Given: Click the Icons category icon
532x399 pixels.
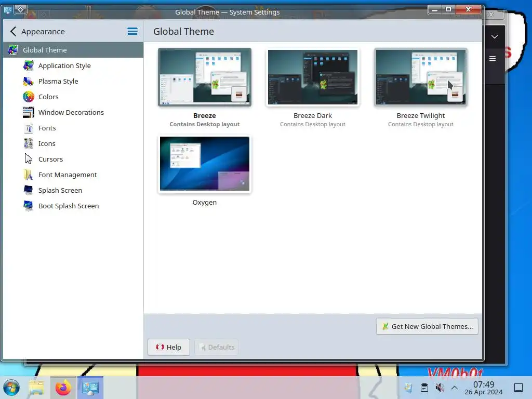Looking at the screenshot, I should click(29, 143).
